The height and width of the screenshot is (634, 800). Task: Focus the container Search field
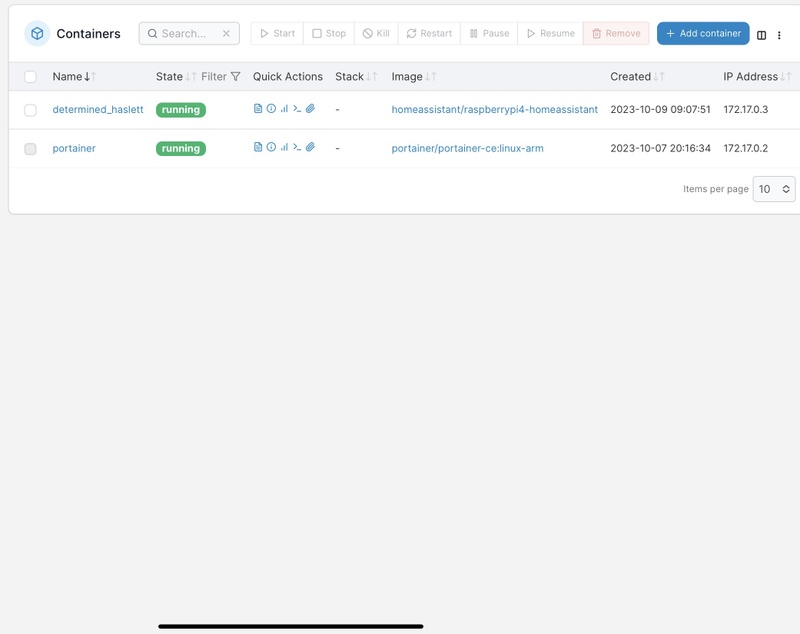point(189,34)
